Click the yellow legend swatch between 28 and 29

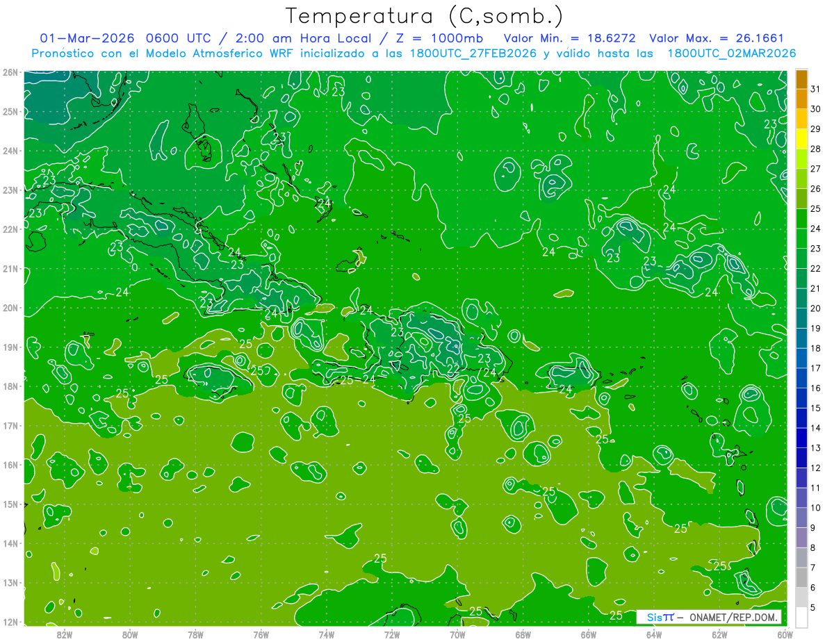pos(801,139)
